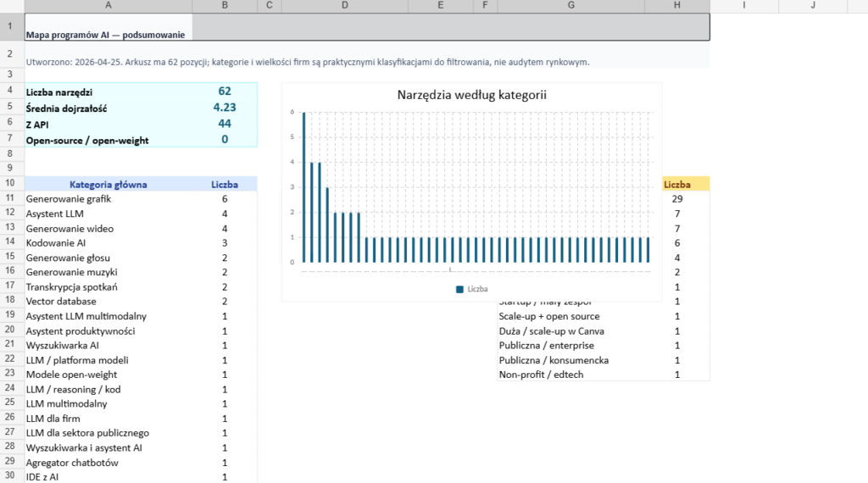Click the title cell Mapa programów AI
Viewport: 868px width, 483px height.
pyautogui.click(x=108, y=35)
